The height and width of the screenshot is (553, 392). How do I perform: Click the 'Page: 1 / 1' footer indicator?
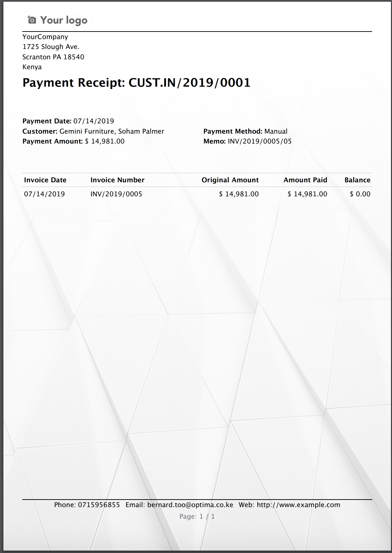point(197,516)
